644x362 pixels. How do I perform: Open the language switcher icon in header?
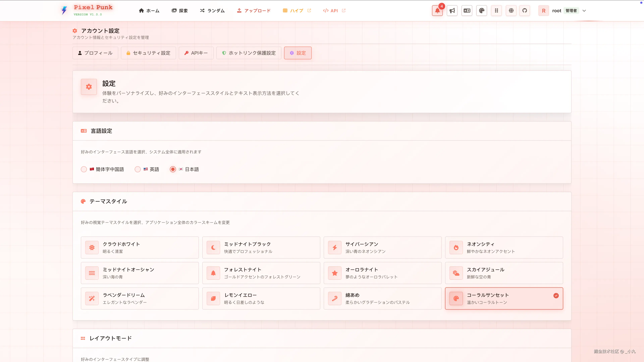[467, 11]
